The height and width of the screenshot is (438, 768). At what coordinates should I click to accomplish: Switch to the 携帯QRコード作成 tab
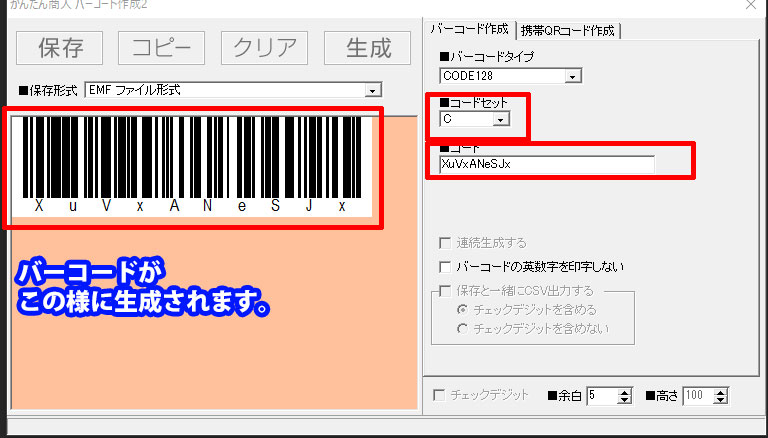click(568, 30)
